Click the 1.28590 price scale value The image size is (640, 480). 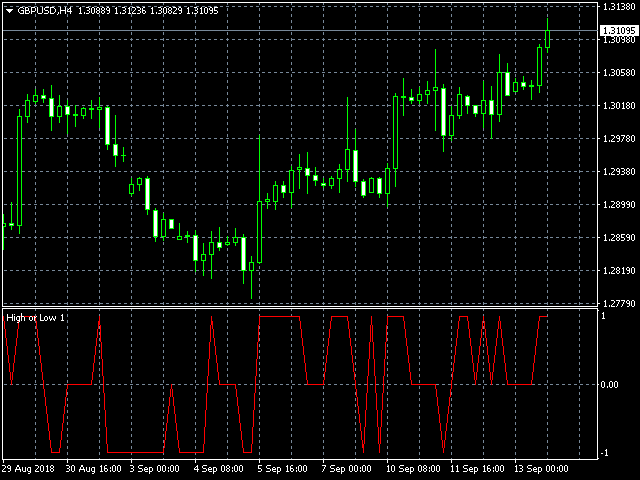point(619,238)
